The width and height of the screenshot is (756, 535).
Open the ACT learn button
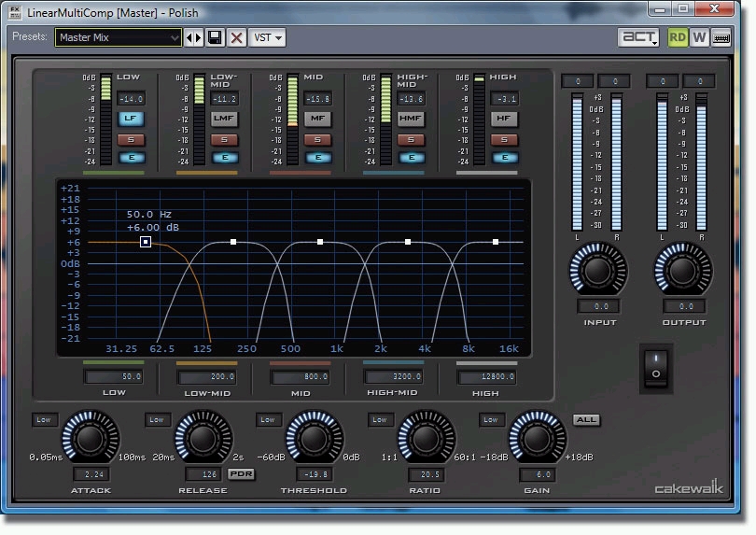pyautogui.click(x=638, y=37)
